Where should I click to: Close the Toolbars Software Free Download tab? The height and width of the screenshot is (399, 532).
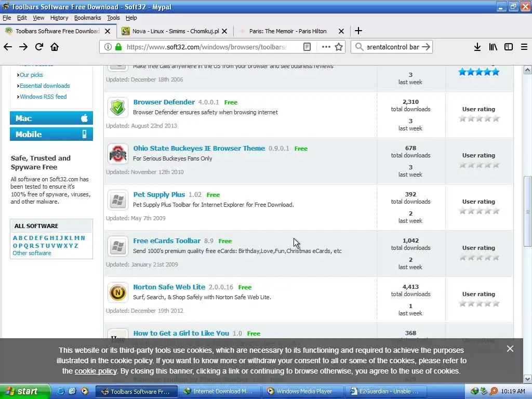point(108,31)
